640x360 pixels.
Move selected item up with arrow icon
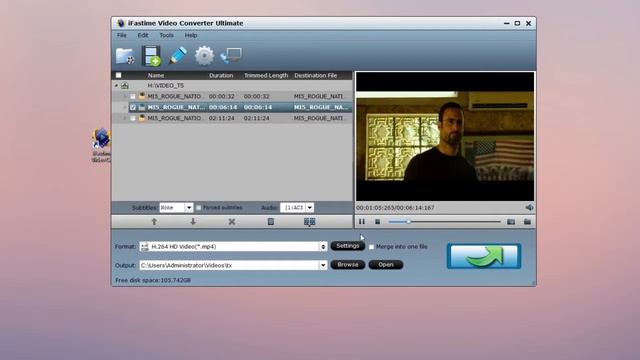154,222
